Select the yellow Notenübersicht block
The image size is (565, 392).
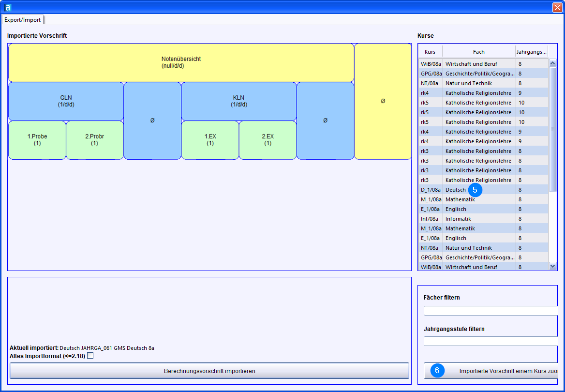coord(181,63)
